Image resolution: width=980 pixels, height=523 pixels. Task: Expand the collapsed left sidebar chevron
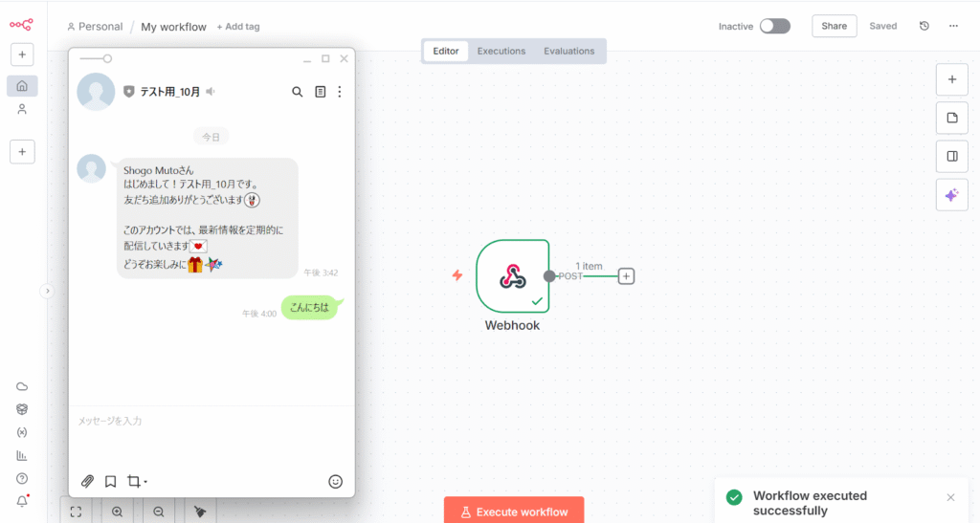(x=47, y=291)
